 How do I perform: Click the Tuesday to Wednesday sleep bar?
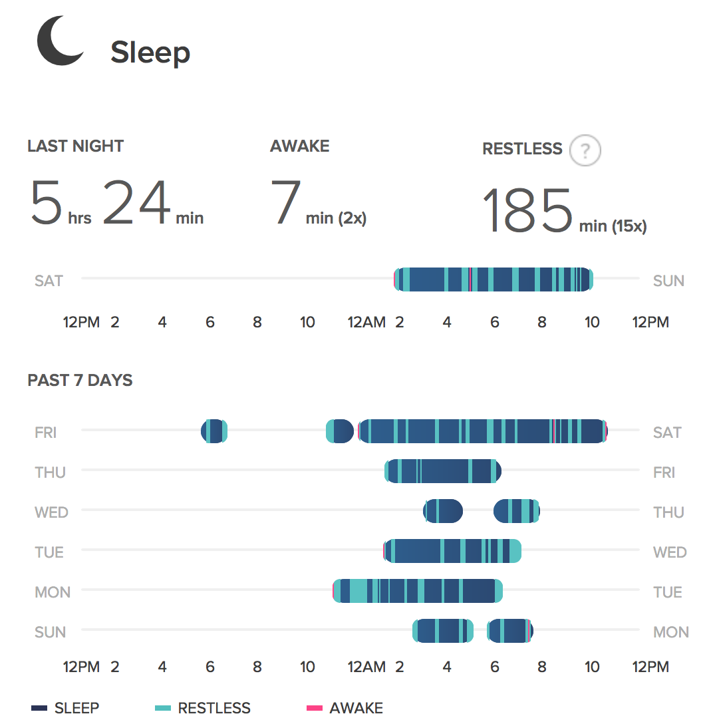pos(452,551)
